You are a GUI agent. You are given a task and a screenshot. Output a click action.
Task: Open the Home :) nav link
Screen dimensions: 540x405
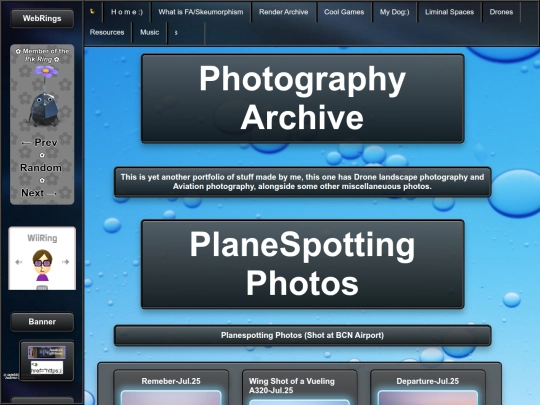click(127, 12)
